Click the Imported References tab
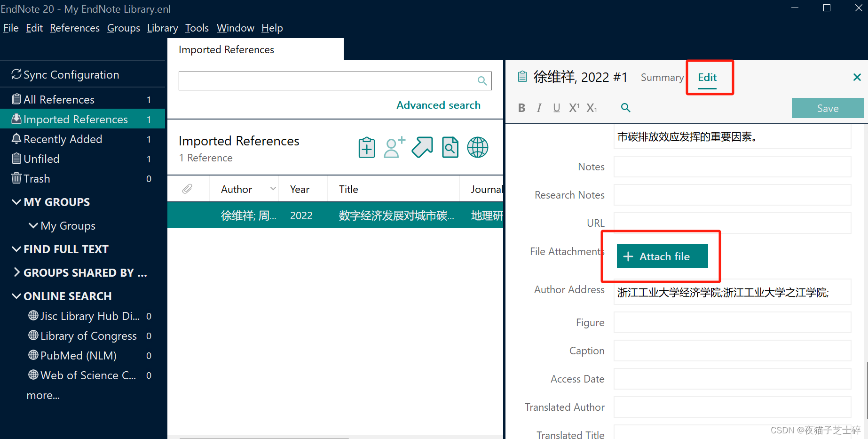868x439 pixels. [x=255, y=49]
